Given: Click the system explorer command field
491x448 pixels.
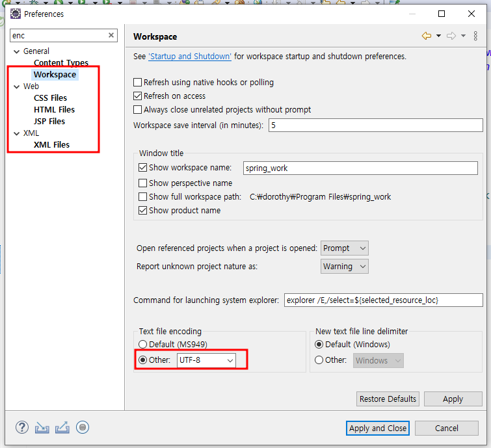Looking at the screenshot, I should (x=383, y=300).
